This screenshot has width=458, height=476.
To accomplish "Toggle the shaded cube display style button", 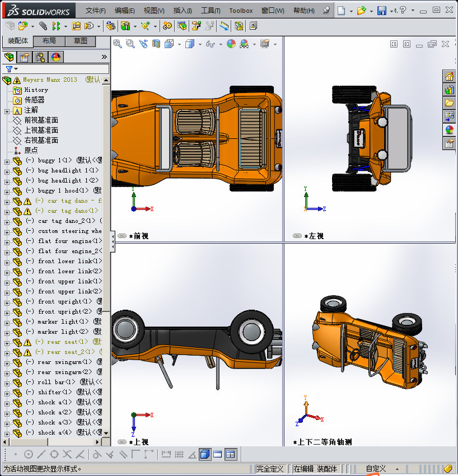I will tap(205, 454).
